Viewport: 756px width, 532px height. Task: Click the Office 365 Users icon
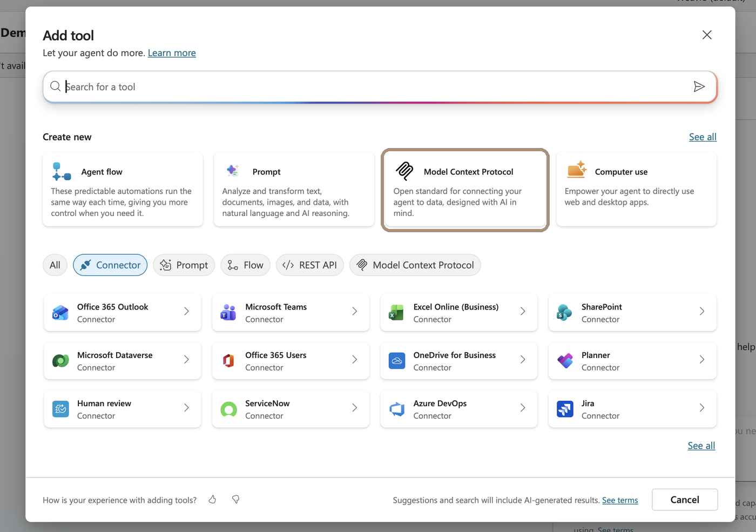(228, 361)
